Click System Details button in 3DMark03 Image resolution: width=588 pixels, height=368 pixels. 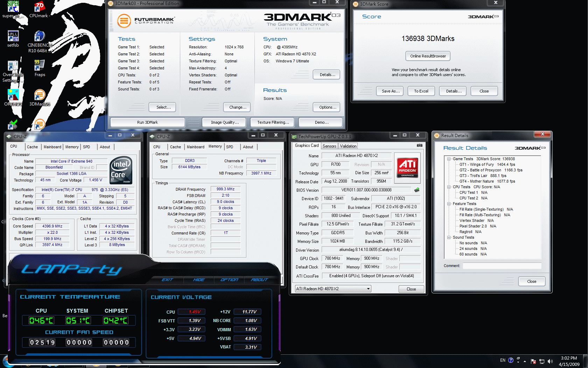[x=327, y=75]
